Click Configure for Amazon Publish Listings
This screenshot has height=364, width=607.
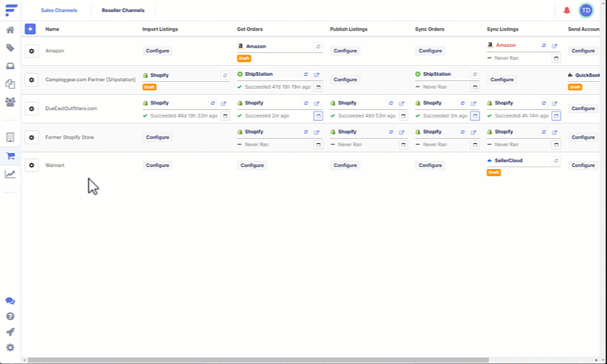pyautogui.click(x=345, y=51)
